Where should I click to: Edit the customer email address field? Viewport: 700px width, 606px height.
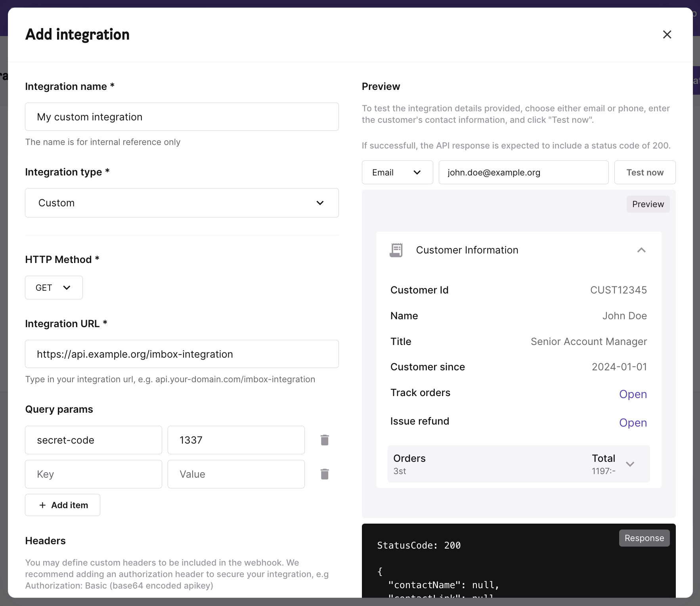tap(524, 172)
